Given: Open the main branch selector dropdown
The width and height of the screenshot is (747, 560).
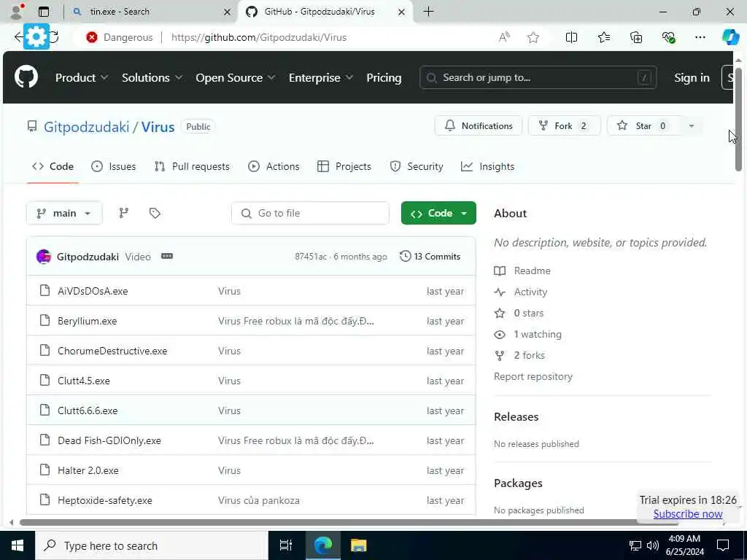Looking at the screenshot, I should pos(64,213).
